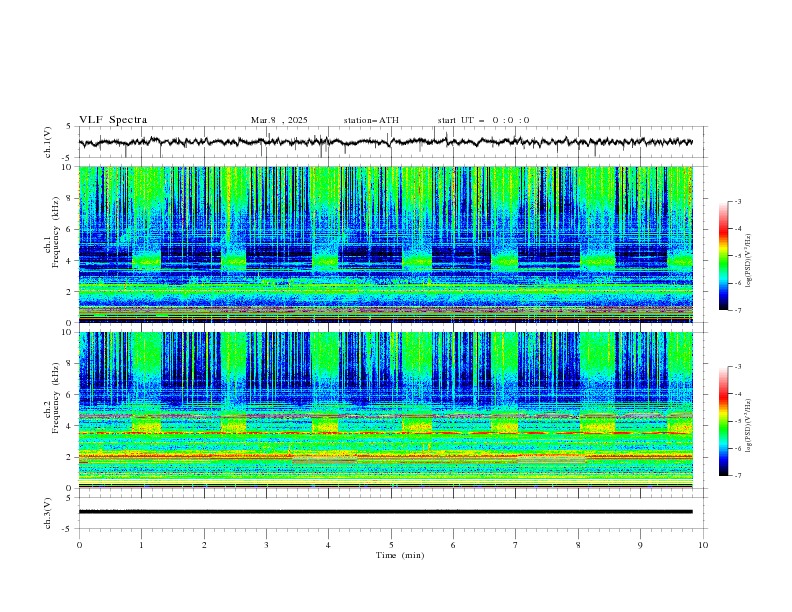Click the "2" kHz tick on ch.2 frequency axis

click(x=70, y=457)
